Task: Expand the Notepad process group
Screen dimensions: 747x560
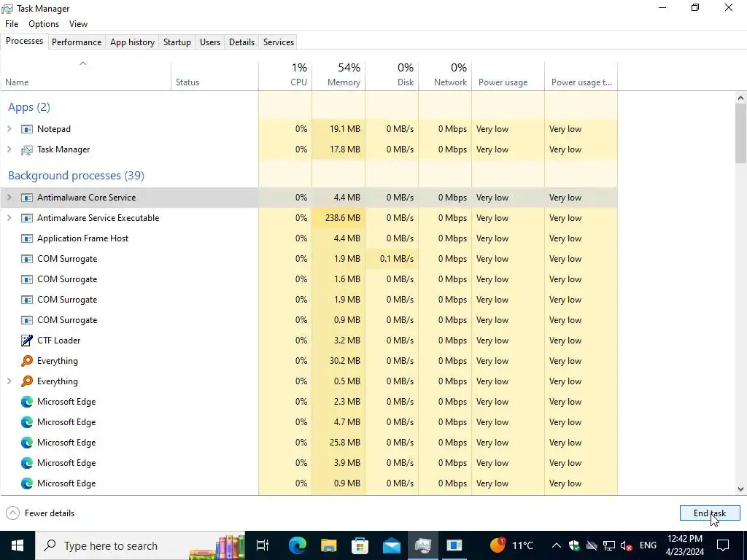Action: point(9,129)
